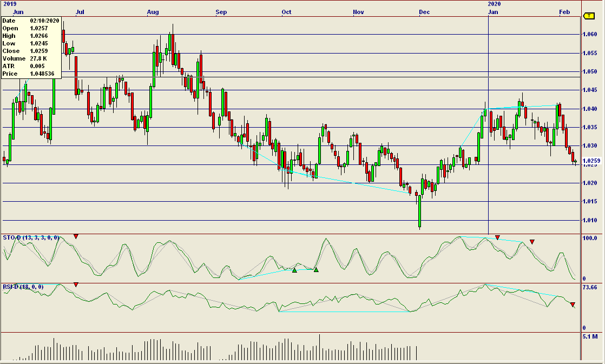This screenshot has height=364, width=605.
Task: Click the Low value 1.0245
Action: pyautogui.click(x=39, y=44)
